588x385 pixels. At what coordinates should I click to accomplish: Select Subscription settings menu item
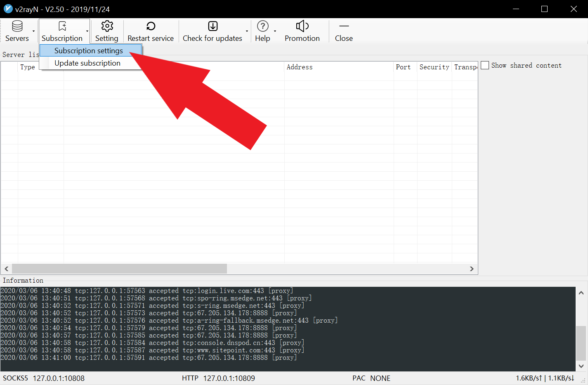pyautogui.click(x=89, y=51)
